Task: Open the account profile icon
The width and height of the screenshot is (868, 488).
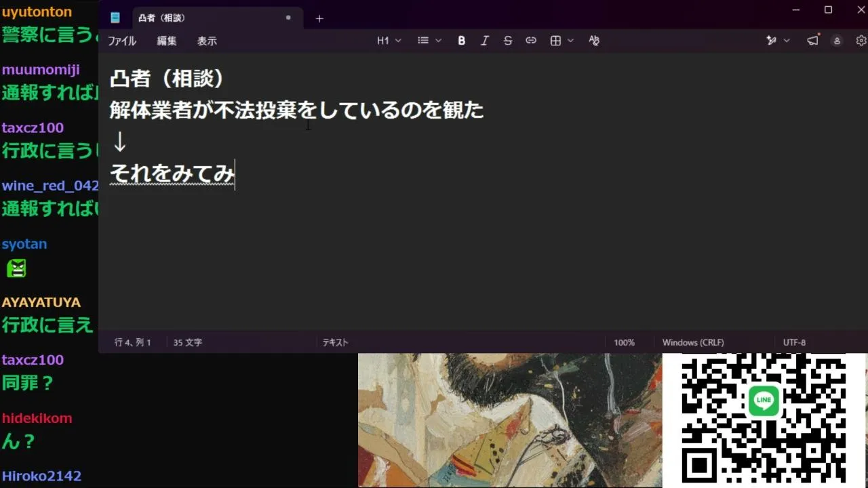Action: pos(837,41)
